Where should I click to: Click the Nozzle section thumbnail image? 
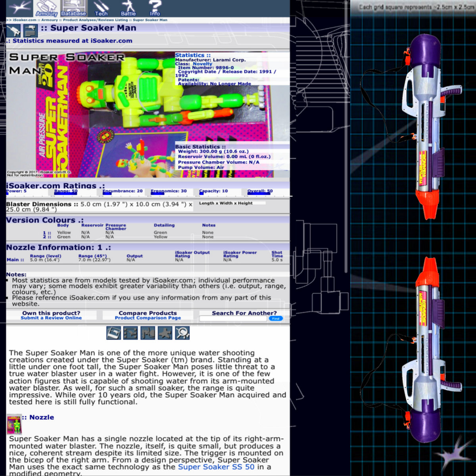click(x=14, y=424)
